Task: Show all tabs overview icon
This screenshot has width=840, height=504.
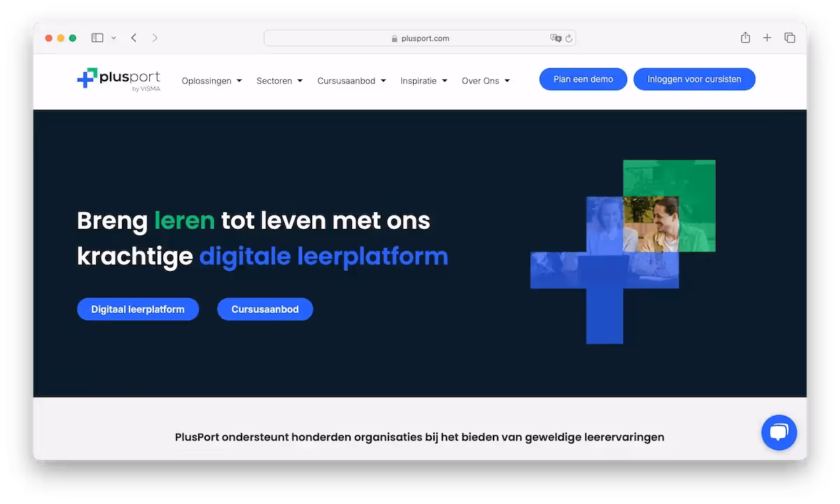Action: pyautogui.click(x=790, y=38)
